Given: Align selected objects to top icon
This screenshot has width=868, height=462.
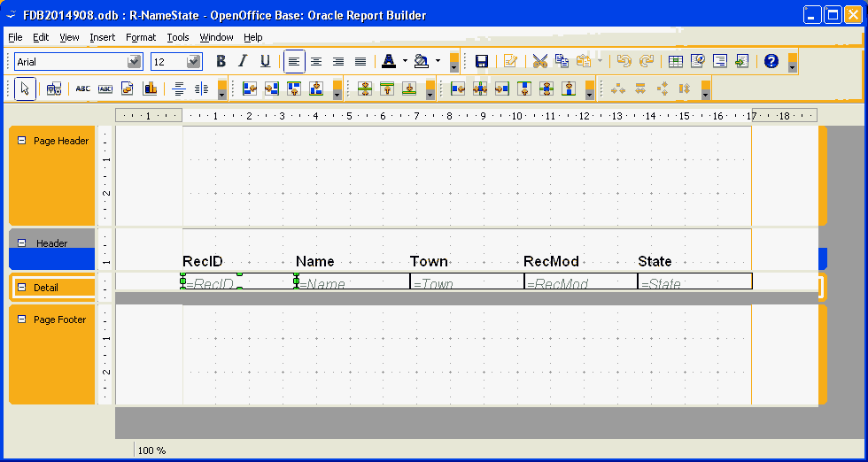Looking at the screenshot, I should click(524, 89).
